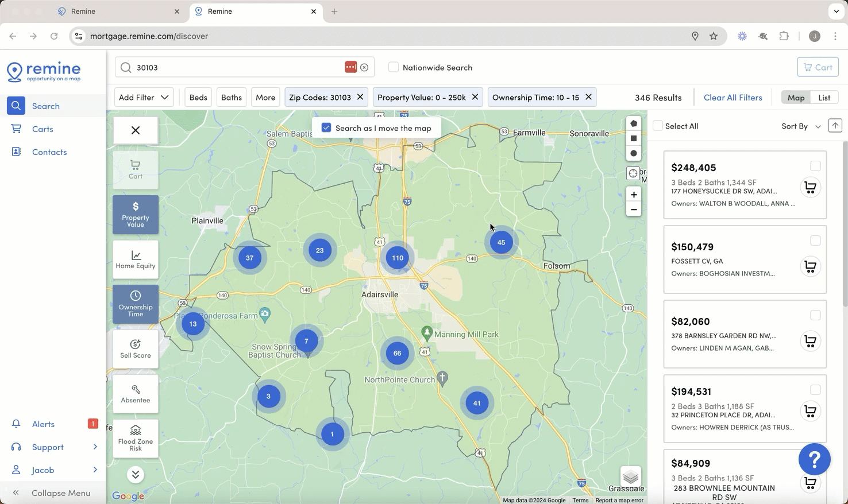
Task: Click the red saved-search icon in search box
Action: pyautogui.click(x=350, y=67)
